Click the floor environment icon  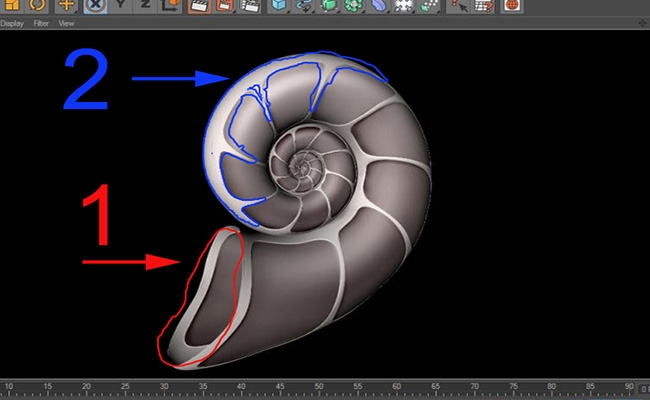(403, 6)
